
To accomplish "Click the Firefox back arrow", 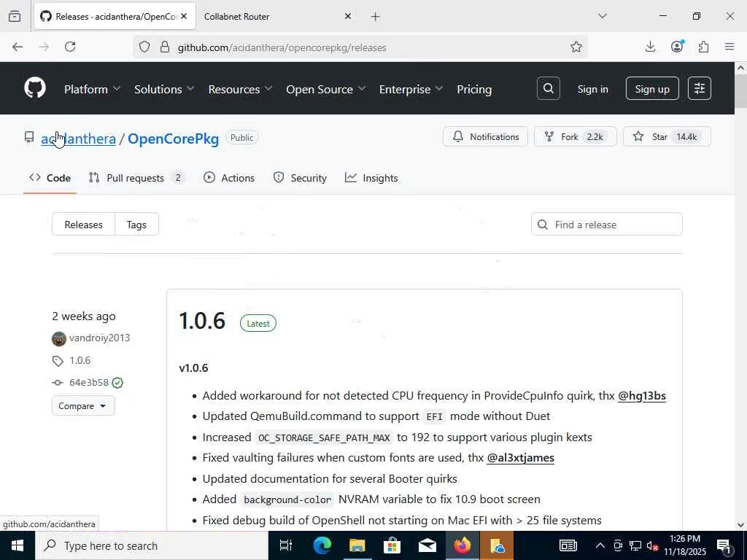I will tap(18, 47).
